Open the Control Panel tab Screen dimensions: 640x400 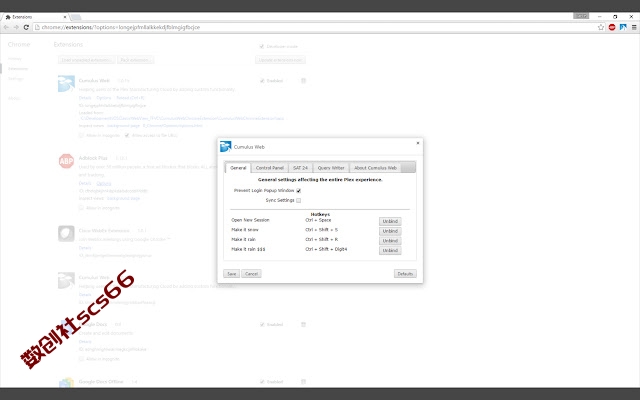(269, 168)
